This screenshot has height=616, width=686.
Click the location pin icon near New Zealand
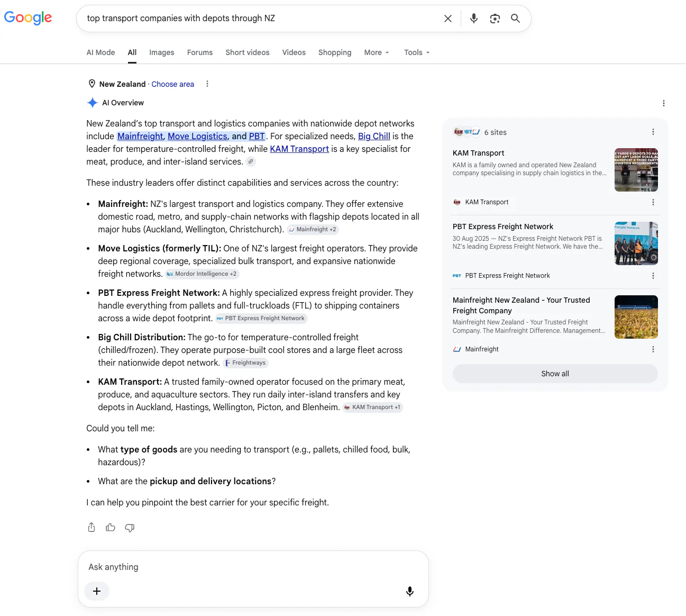(92, 84)
